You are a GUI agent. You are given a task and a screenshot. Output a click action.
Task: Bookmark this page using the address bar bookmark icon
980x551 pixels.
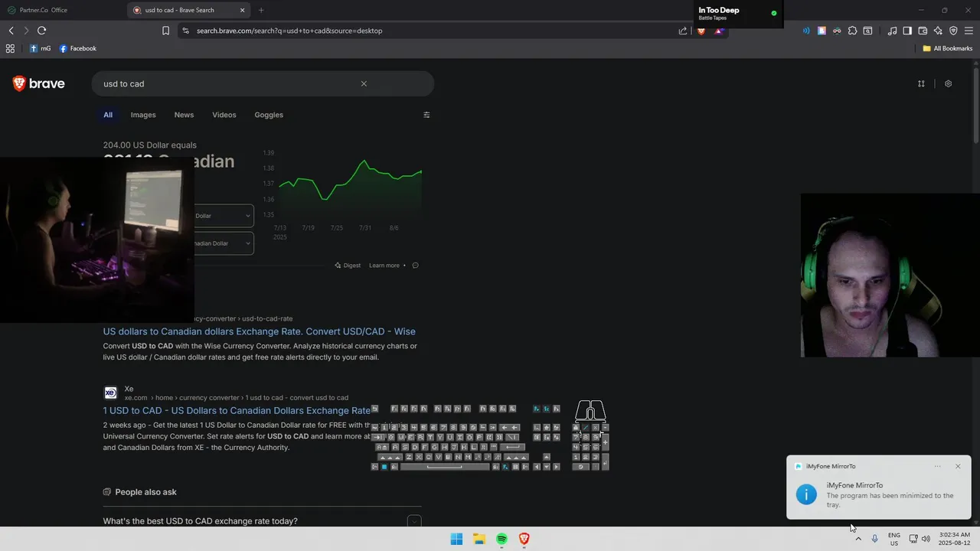(165, 31)
